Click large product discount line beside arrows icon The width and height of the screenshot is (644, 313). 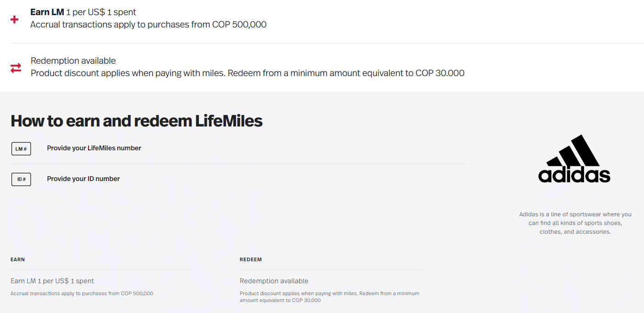tap(248, 73)
